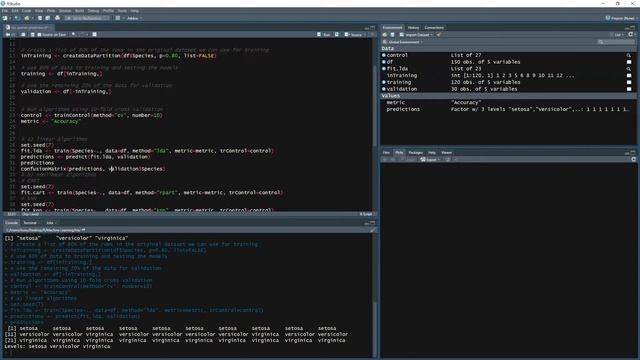Click the clear console broom icon
This screenshot has width=640, height=360.
click(372, 230)
